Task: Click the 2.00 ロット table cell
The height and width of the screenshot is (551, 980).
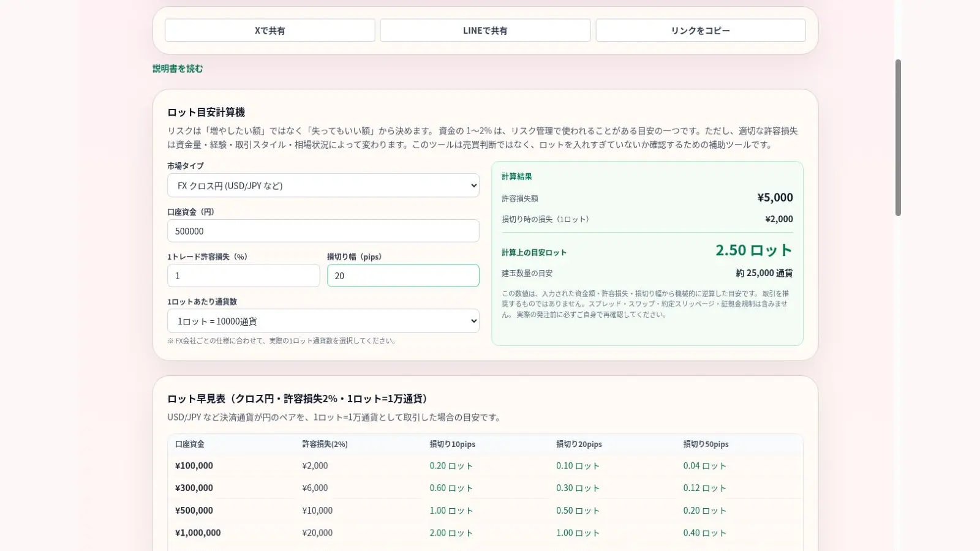Action: click(451, 533)
